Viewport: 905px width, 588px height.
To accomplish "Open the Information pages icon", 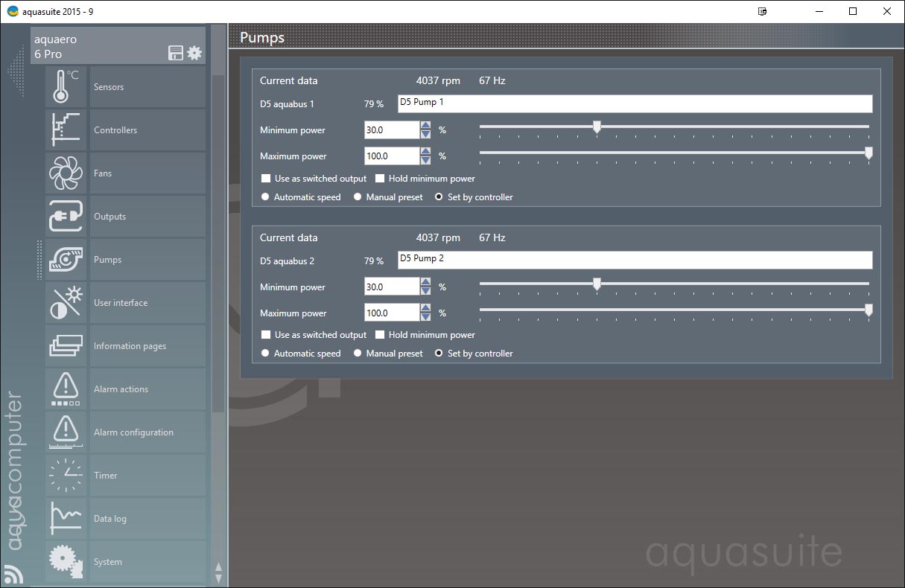I will click(x=66, y=346).
